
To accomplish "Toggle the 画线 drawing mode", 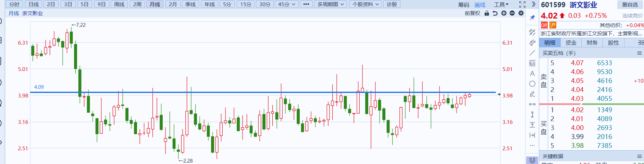I will pos(480,5).
